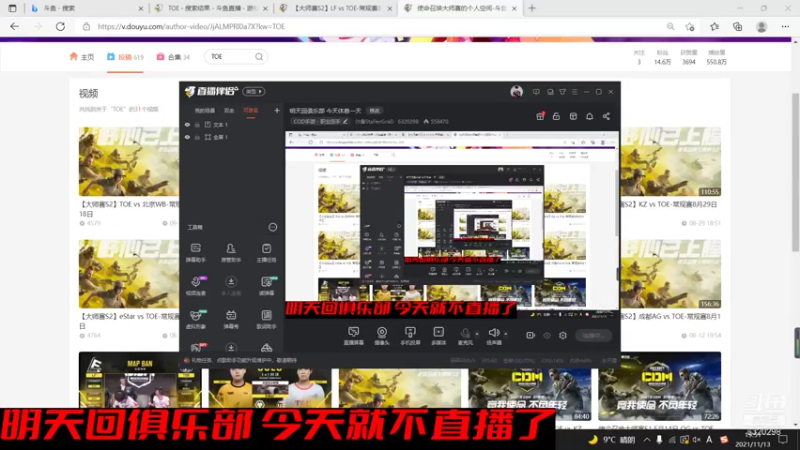
Task: Open the 合集 34 tab on Douyu page
Action: (173, 57)
